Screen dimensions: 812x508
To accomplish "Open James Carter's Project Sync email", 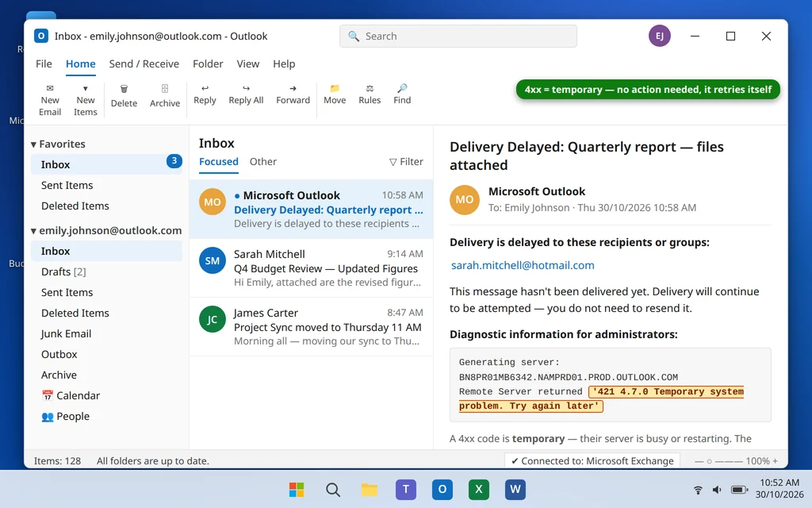I will 311,326.
